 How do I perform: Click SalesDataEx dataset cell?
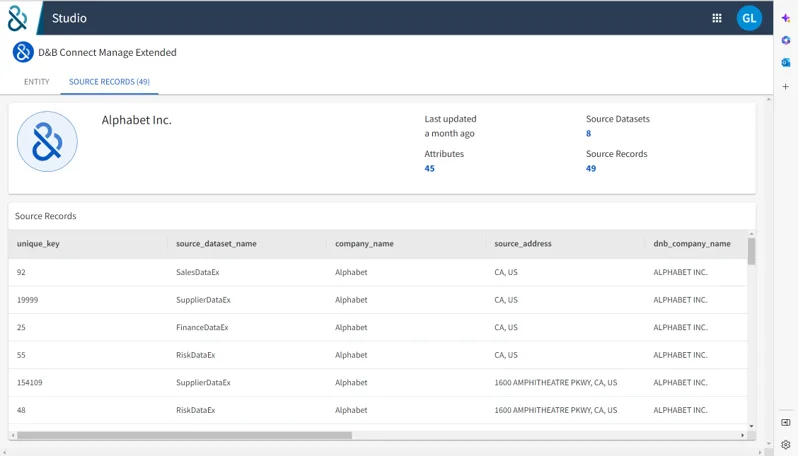197,272
